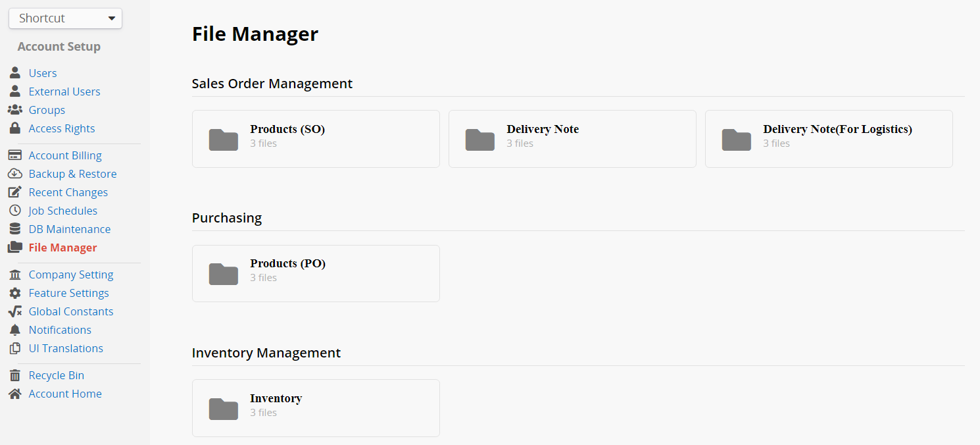Click the Job Schedules clock icon
980x445 pixels.
tap(14, 211)
